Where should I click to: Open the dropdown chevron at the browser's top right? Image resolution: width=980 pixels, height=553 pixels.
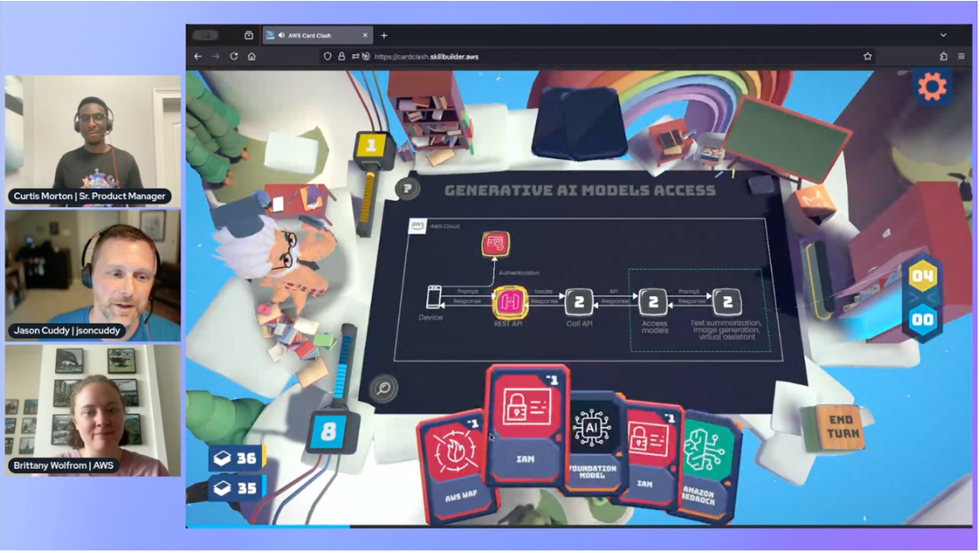click(942, 34)
